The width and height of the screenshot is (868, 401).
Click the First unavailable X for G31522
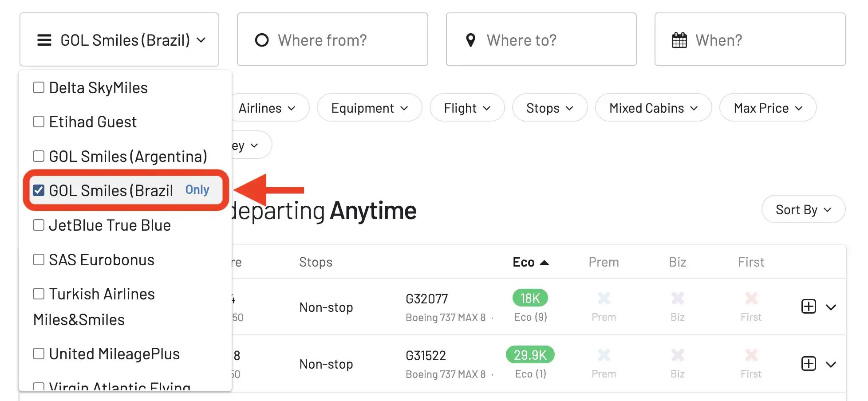(x=751, y=355)
